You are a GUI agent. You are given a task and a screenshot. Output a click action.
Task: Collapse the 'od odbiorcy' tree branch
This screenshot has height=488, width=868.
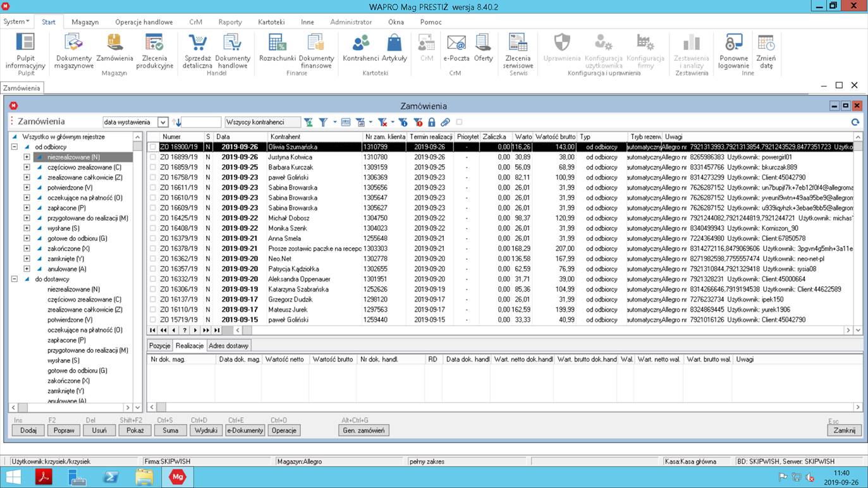14,147
